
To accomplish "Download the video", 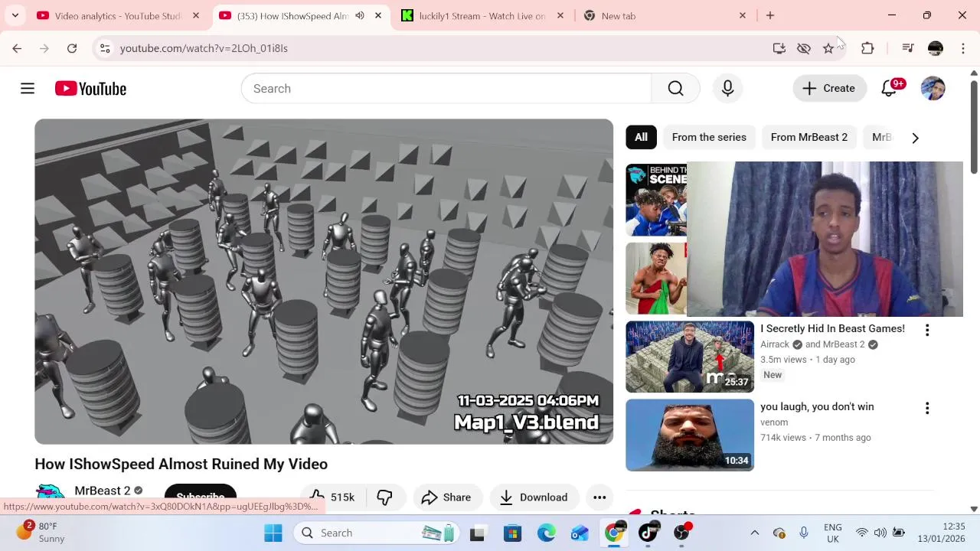I will [x=534, y=497].
